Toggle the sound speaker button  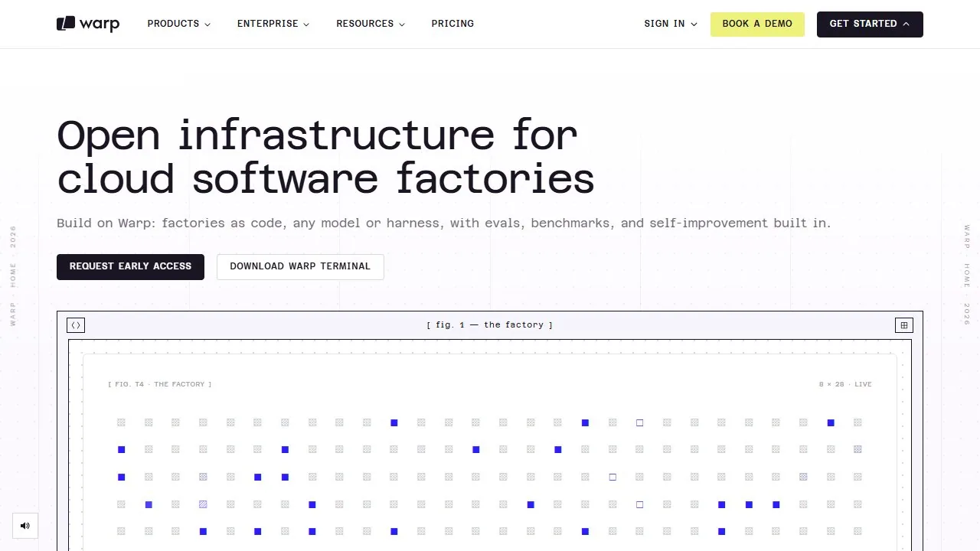pyautogui.click(x=25, y=526)
